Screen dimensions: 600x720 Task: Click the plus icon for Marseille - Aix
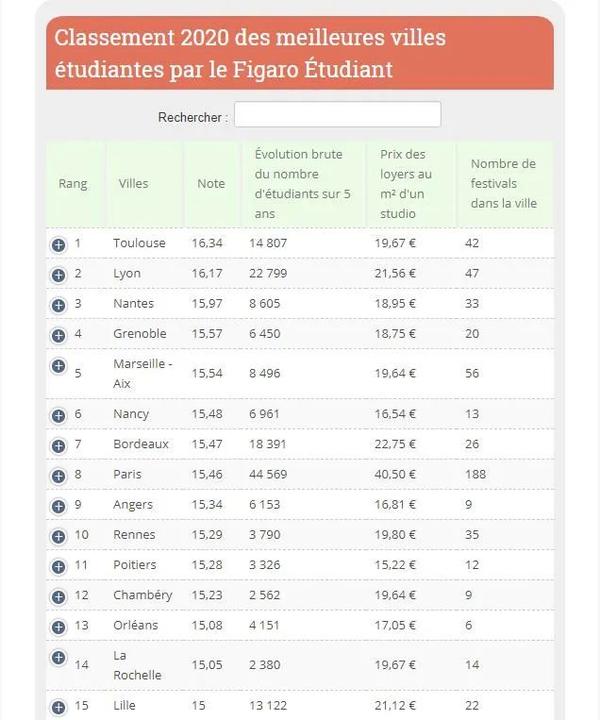point(58,365)
